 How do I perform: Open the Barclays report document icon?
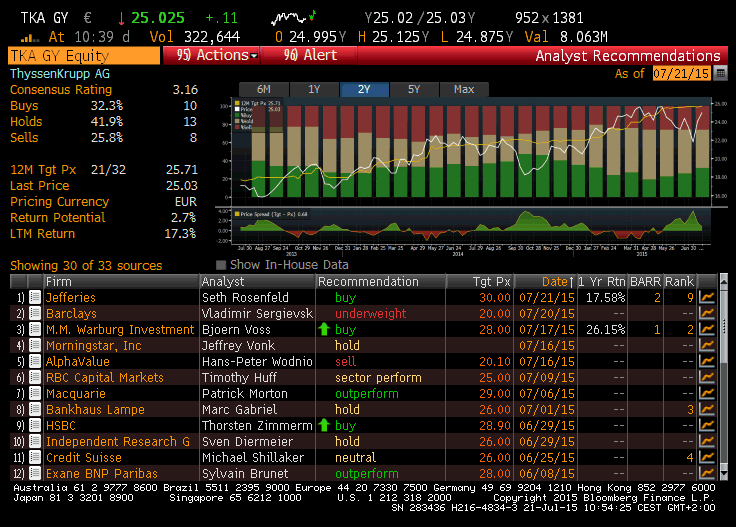click(x=35, y=313)
